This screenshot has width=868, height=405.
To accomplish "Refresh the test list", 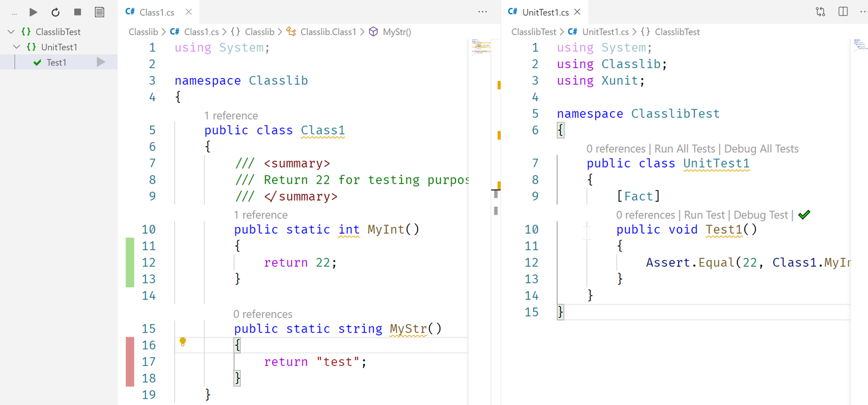I will 56,12.
